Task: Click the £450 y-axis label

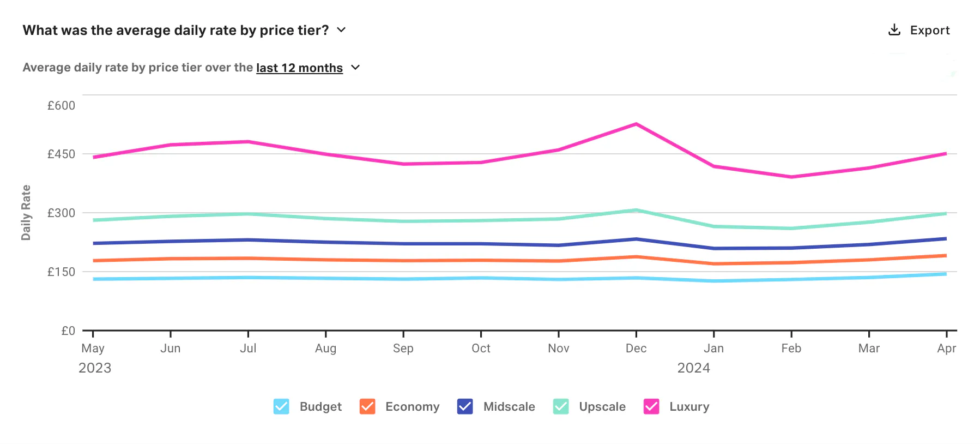Action: (61, 154)
